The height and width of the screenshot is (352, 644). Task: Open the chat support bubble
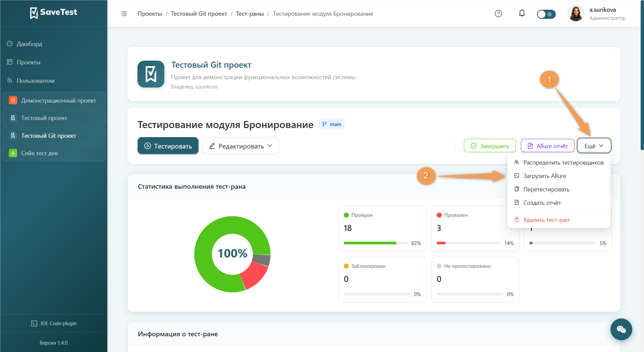(621, 329)
